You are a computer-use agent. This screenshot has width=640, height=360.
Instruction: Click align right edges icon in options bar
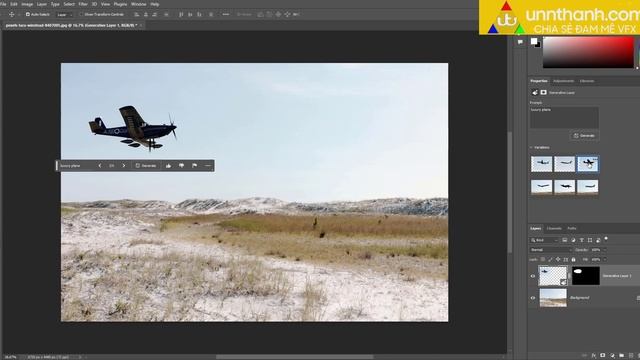[155, 14]
